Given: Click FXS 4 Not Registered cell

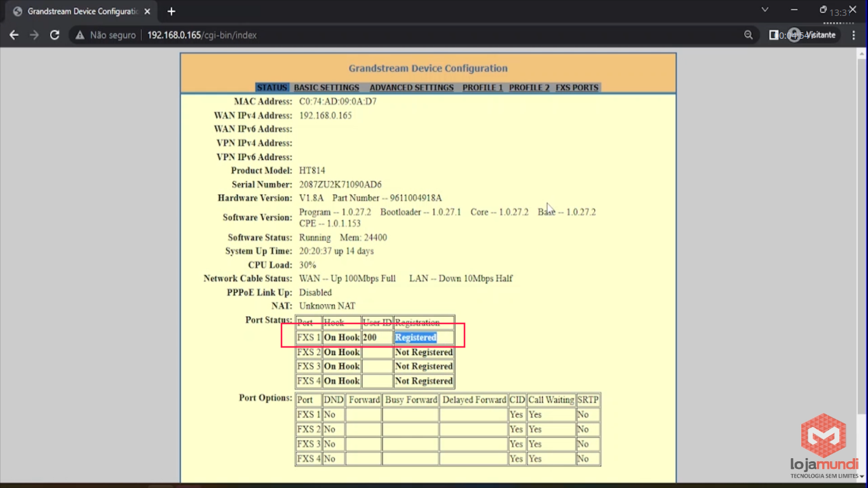Looking at the screenshot, I should click(424, 381).
